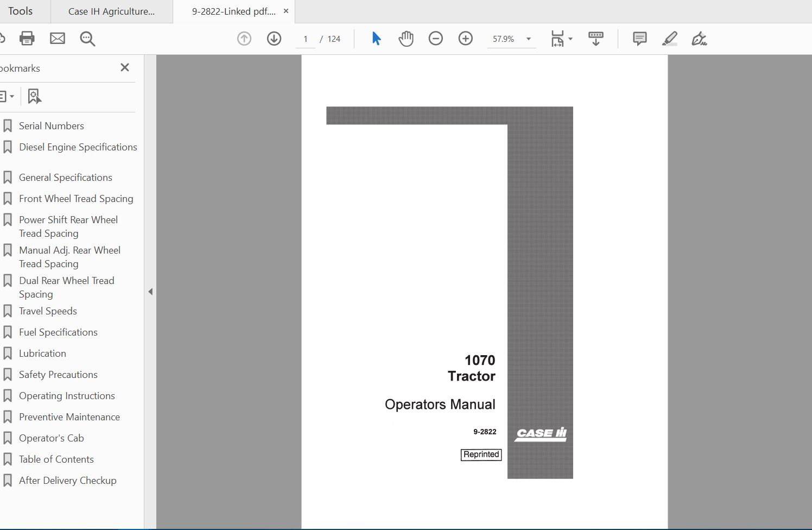The height and width of the screenshot is (530, 812).
Task: Activate the Hand pan tool
Action: tap(406, 39)
